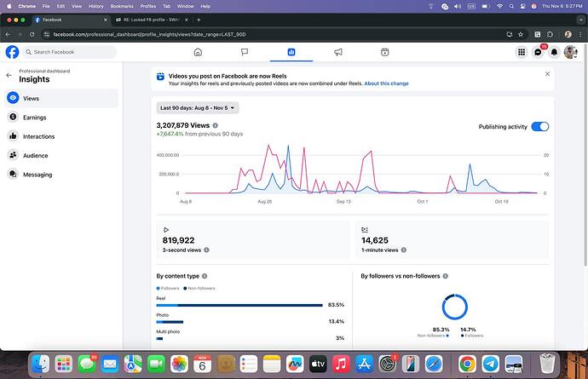
Task: Click the '83.5%' Reel value
Action: coord(336,305)
